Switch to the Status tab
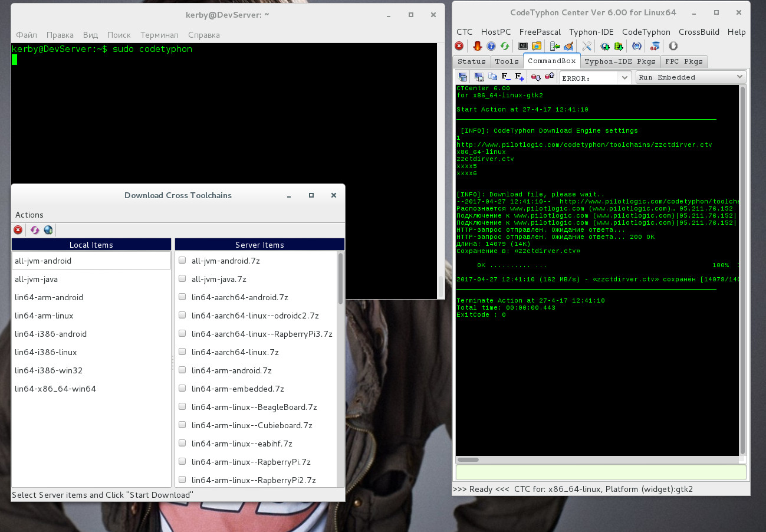766x532 pixels. 472,61
